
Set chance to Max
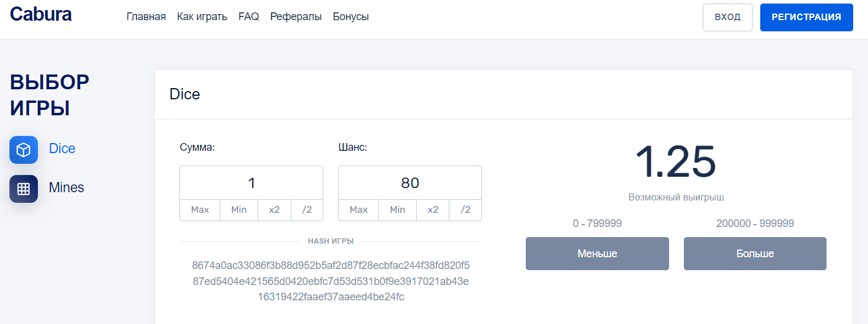(x=359, y=210)
